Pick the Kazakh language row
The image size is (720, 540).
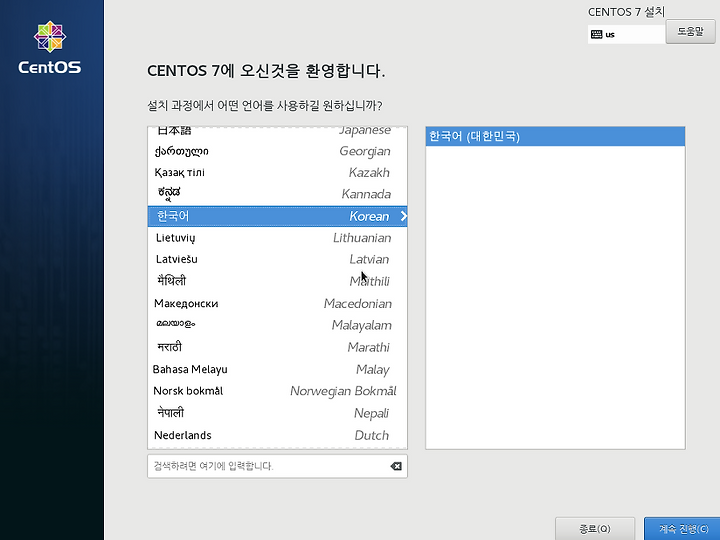(277, 173)
